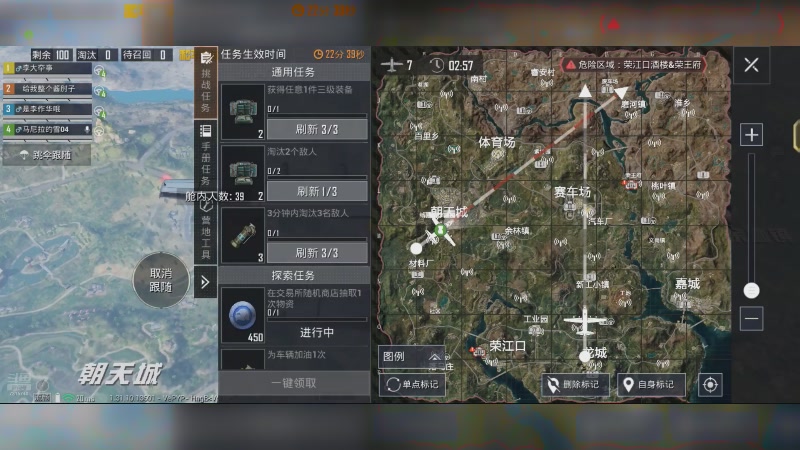The width and height of the screenshot is (800, 450).
Task: Select teammate 1 李大夲事
Action: click(x=47, y=68)
